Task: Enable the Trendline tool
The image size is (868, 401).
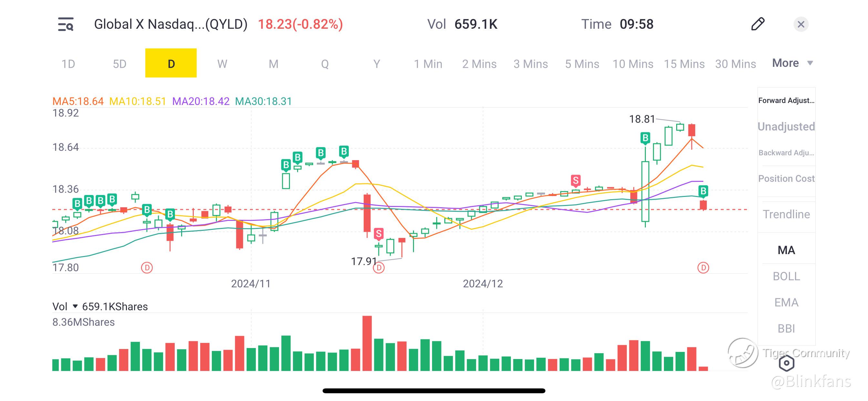Action: [786, 214]
